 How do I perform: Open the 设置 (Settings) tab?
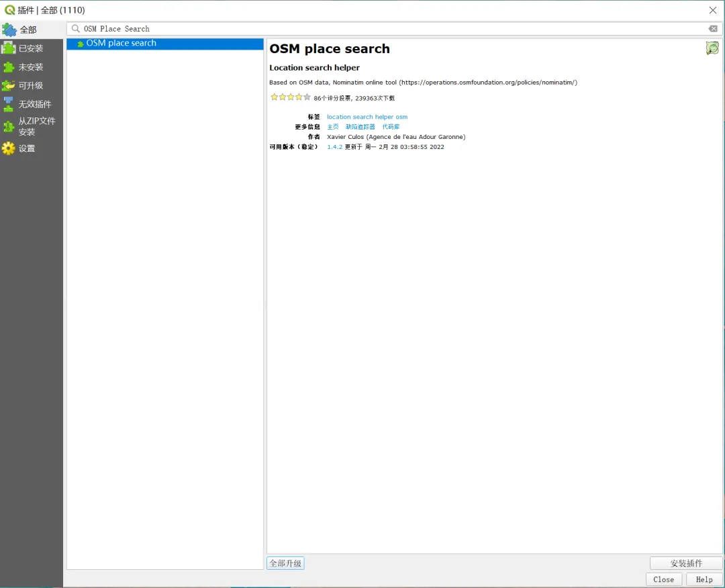(x=32, y=148)
